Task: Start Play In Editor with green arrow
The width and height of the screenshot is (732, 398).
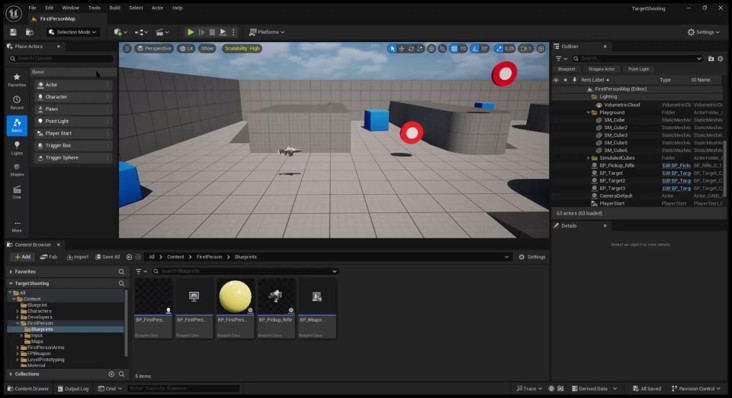Action: tap(190, 32)
